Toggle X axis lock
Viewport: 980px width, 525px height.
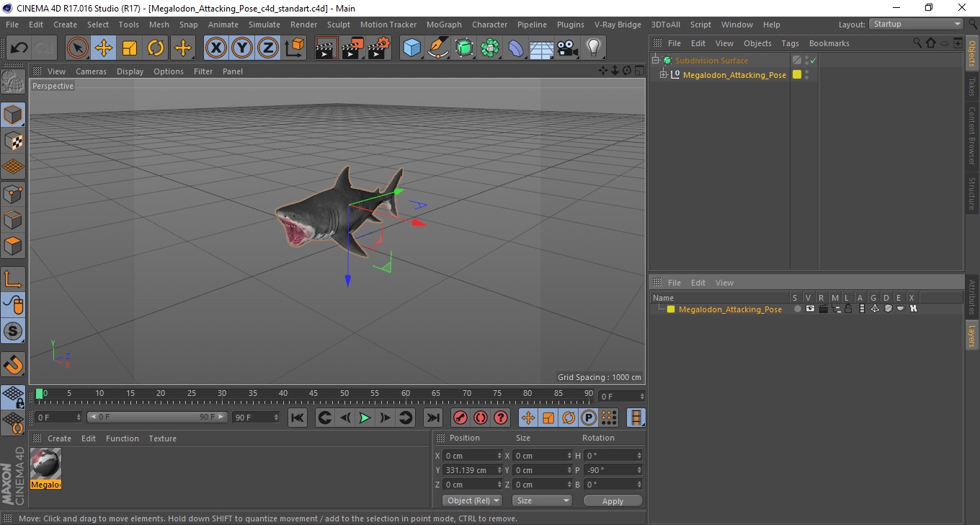click(x=216, y=48)
